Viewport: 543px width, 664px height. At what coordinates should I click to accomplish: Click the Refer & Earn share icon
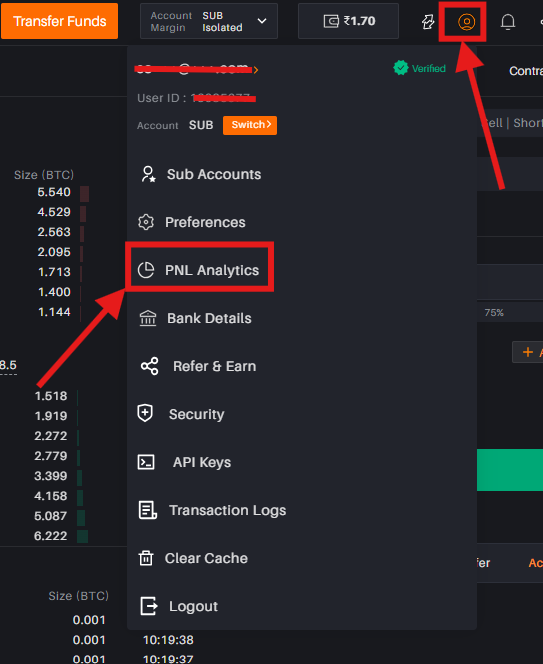point(150,366)
